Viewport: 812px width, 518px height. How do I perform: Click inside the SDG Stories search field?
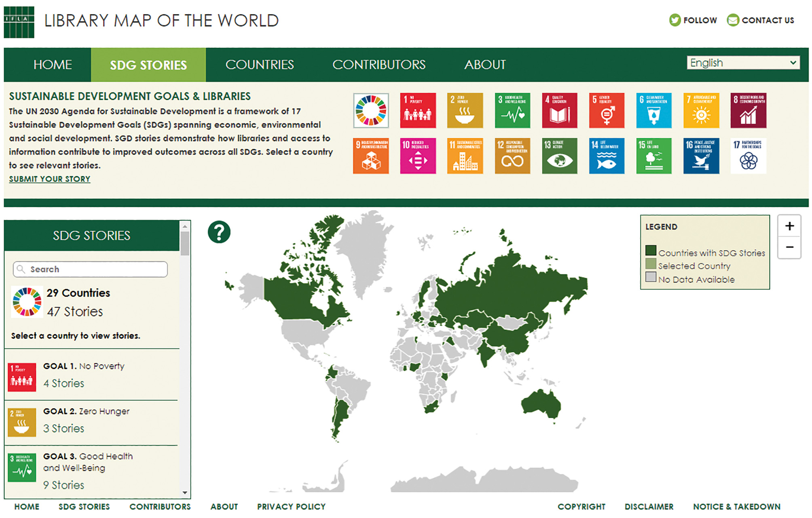pyautogui.click(x=90, y=269)
